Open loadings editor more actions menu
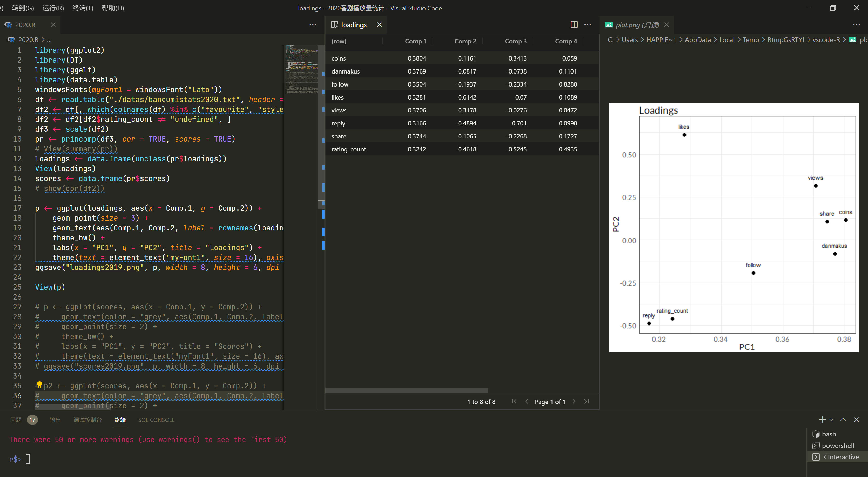Screen dimensions: 868x477 [588, 25]
